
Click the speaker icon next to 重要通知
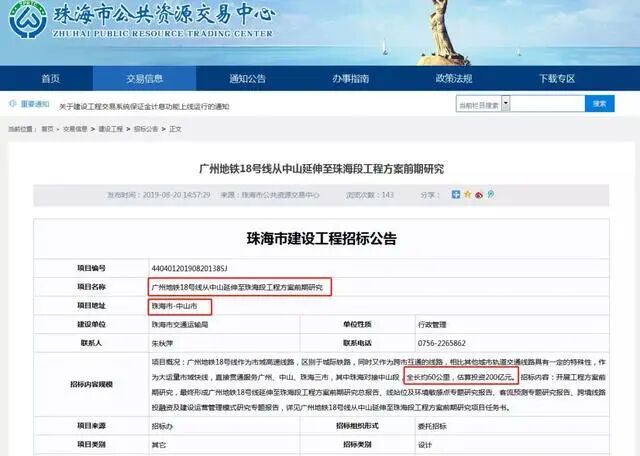[x=13, y=104]
